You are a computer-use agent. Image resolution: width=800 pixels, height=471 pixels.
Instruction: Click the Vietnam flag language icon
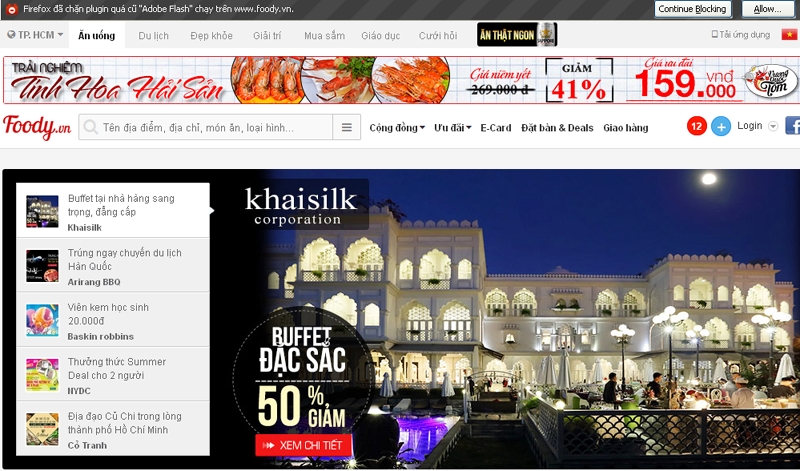click(x=790, y=35)
